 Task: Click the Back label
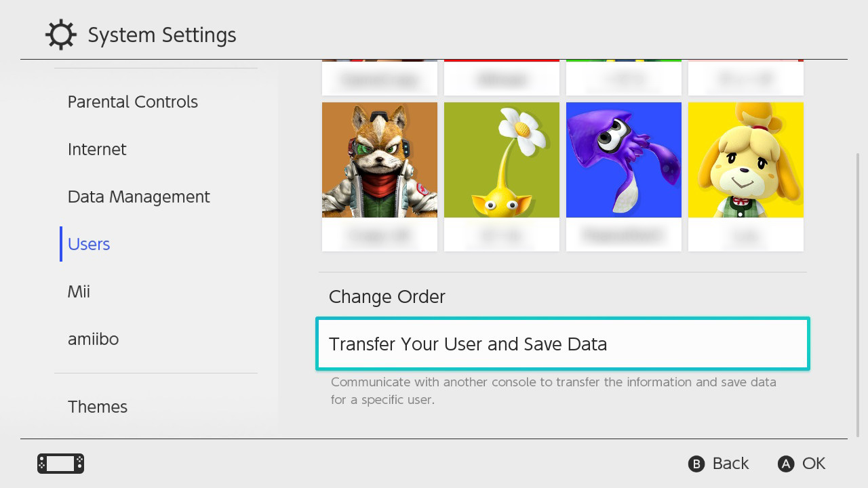pyautogui.click(x=730, y=464)
